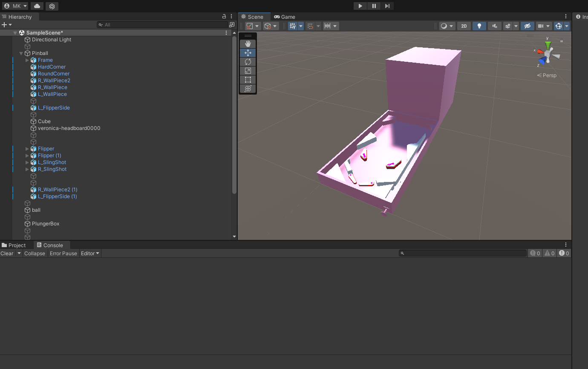Viewport: 588px width, 369px height.
Task: Click the Play button
Action: point(360,6)
